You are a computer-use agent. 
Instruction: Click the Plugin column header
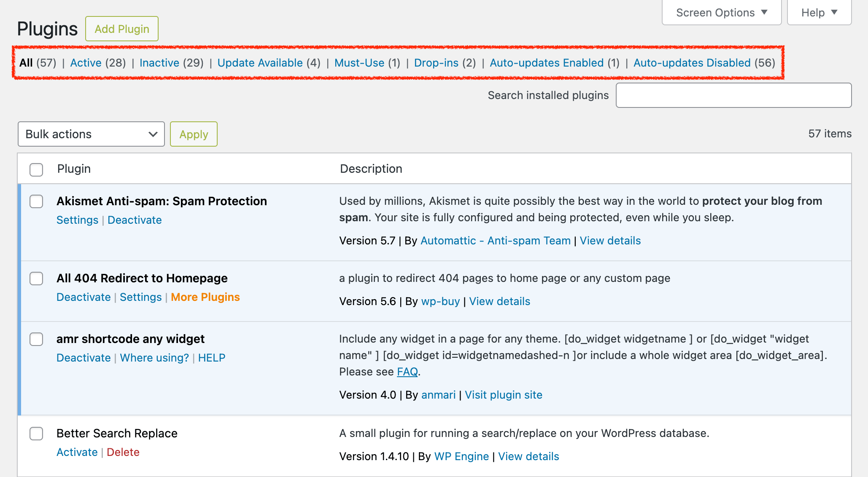(74, 169)
